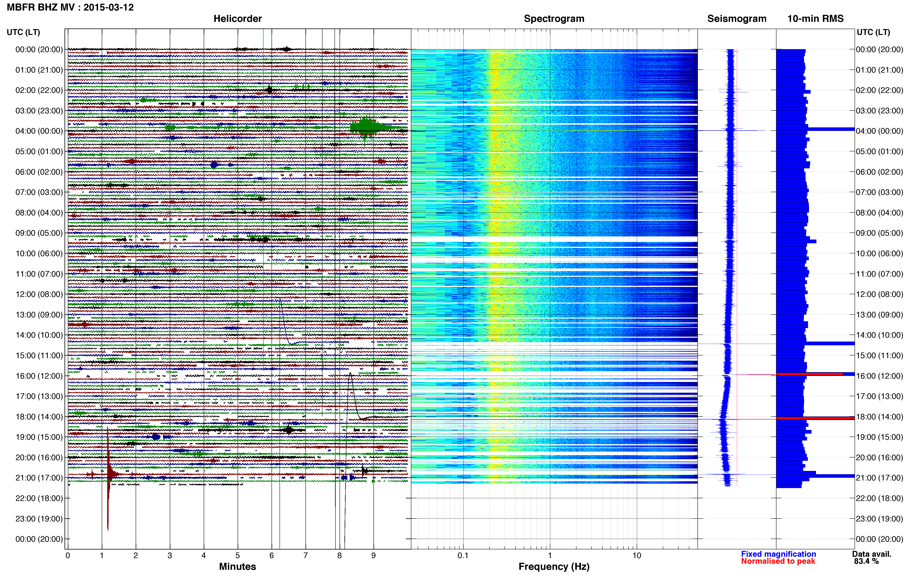The width and height of the screenshot is (924, 578).
Task: Click the '9' tick on Minutes axis
Action: [373, 555]
